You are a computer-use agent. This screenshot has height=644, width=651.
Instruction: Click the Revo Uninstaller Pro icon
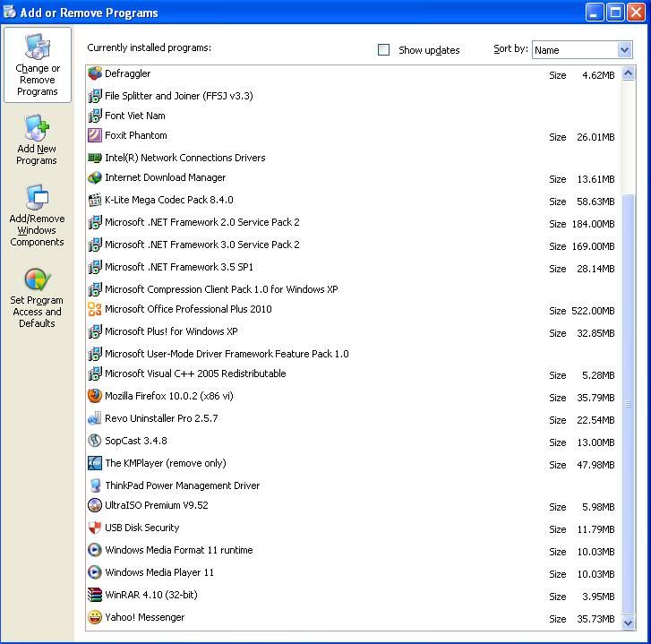(95, 418)
